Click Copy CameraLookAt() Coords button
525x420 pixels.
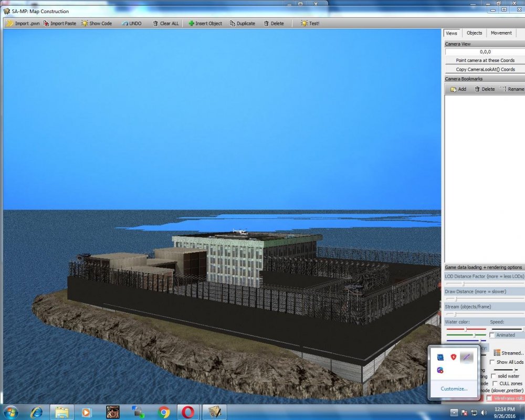[x=485, y=69]
